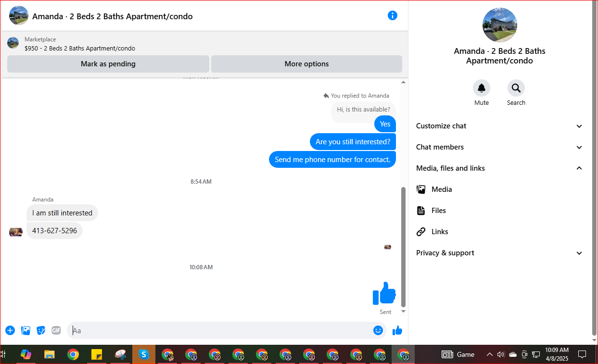Expand the Customize chat section

tap(499, 126)
